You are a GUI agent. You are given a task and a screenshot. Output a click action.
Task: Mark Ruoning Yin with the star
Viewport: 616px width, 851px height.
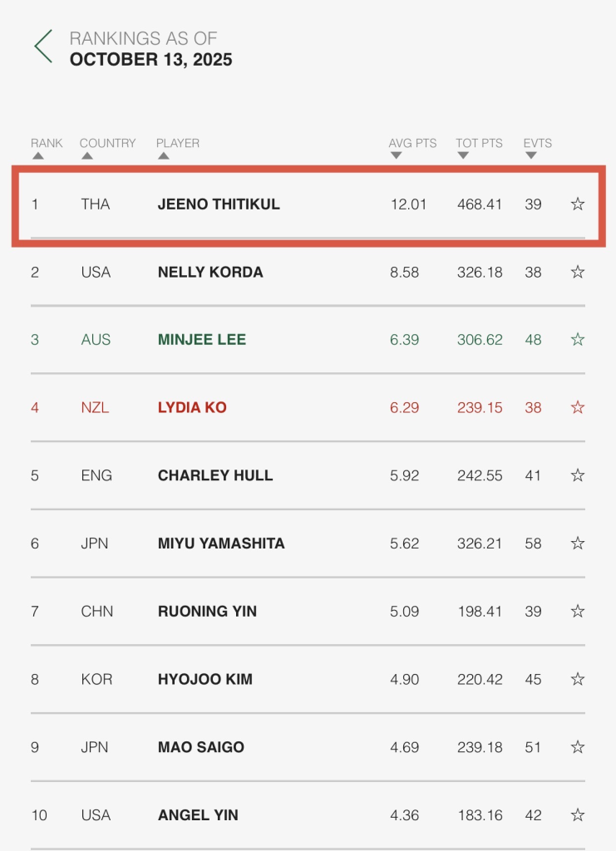578,612
